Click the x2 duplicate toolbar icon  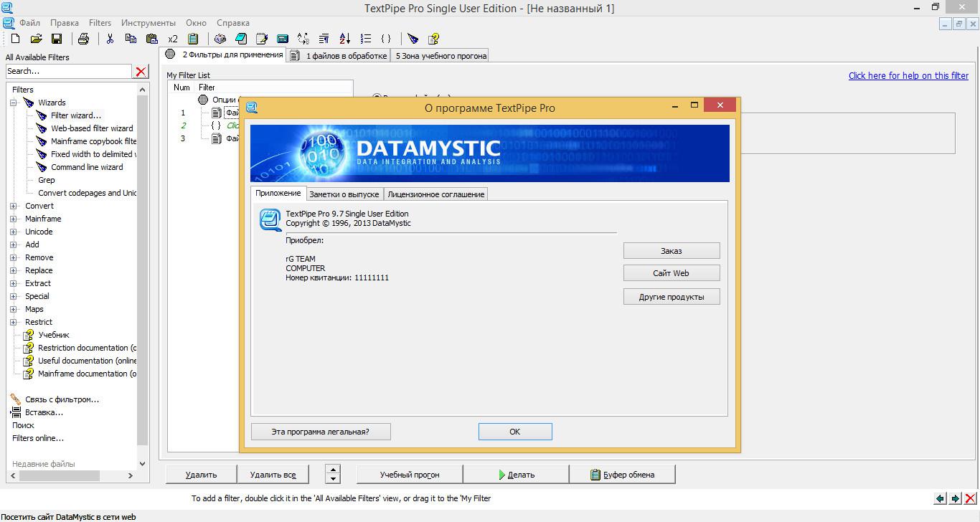172,39
